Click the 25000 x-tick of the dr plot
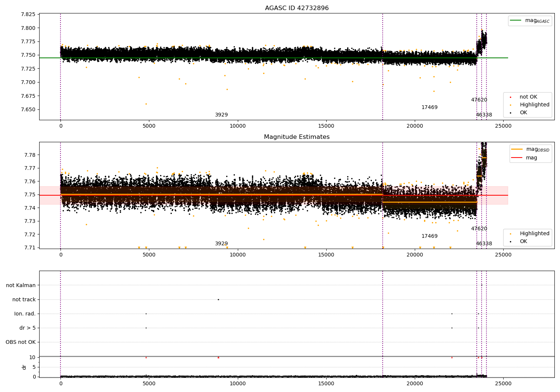This screenshot has width=560, height=392. [503, 383]
